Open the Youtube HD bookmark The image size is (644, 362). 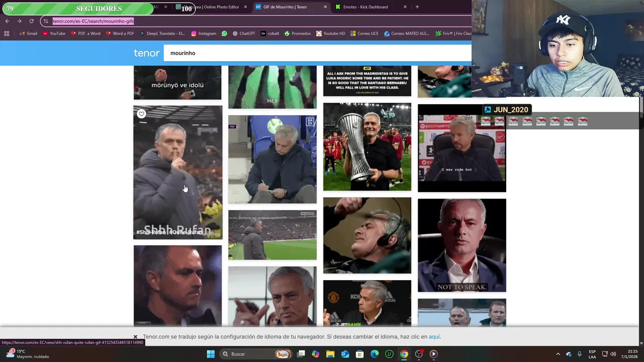(x=331, y=34)
